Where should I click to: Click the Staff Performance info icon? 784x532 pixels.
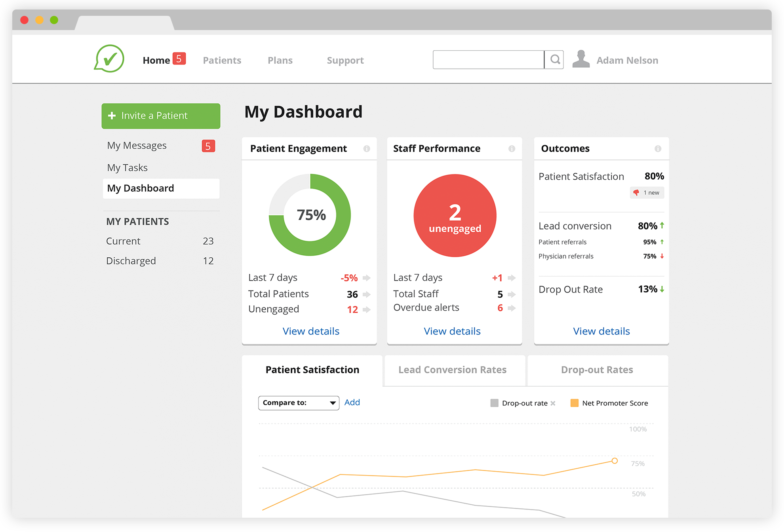point(512,149)
